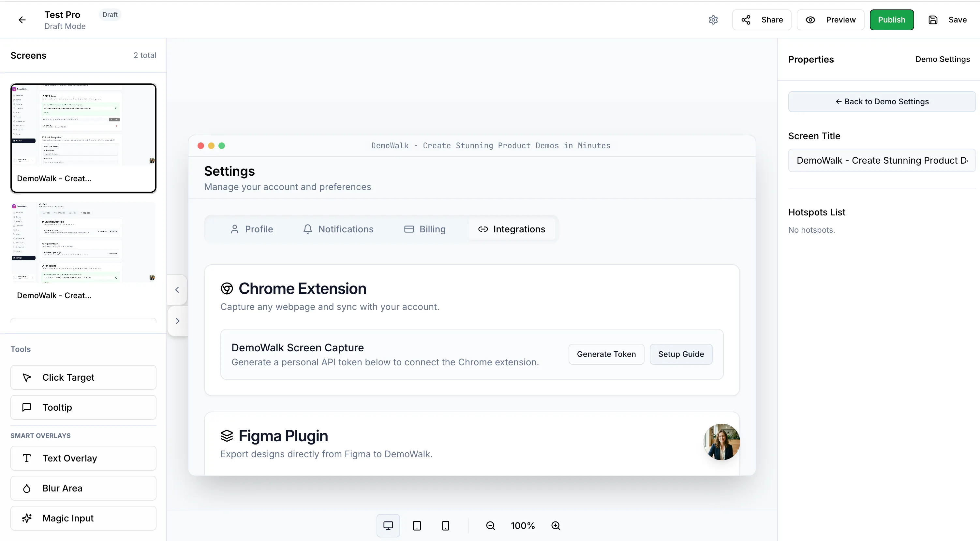
Task: Click the Figma Plugin layers icon
Action: [227, 436]
